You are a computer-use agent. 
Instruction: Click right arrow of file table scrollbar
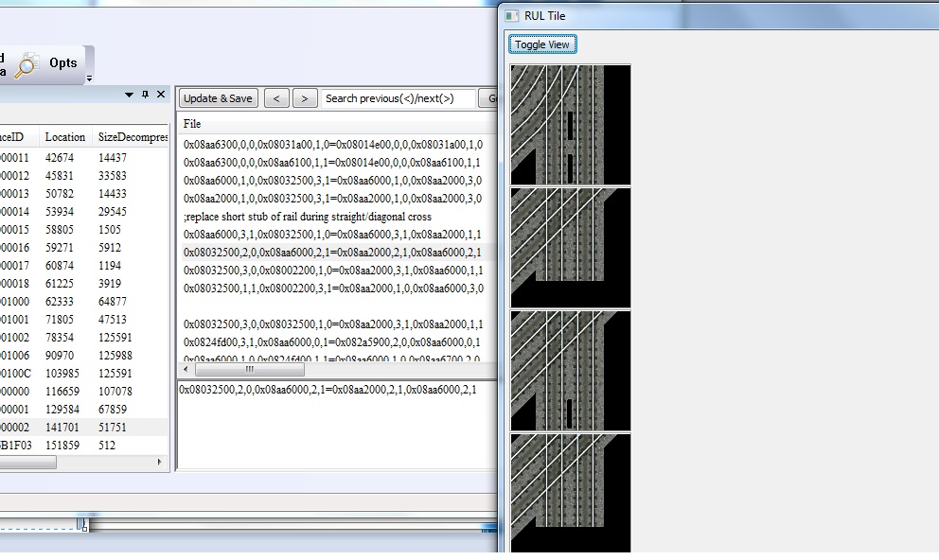tap(159, 463)
